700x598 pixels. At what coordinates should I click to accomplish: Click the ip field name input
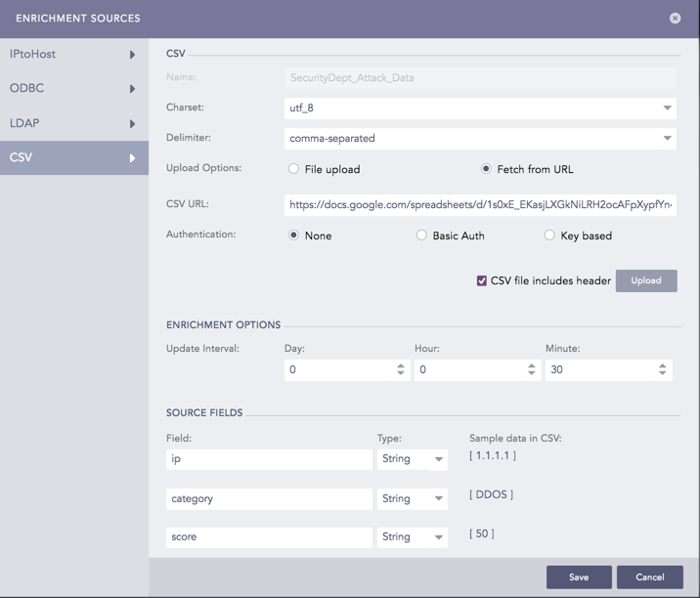point(269,459)
